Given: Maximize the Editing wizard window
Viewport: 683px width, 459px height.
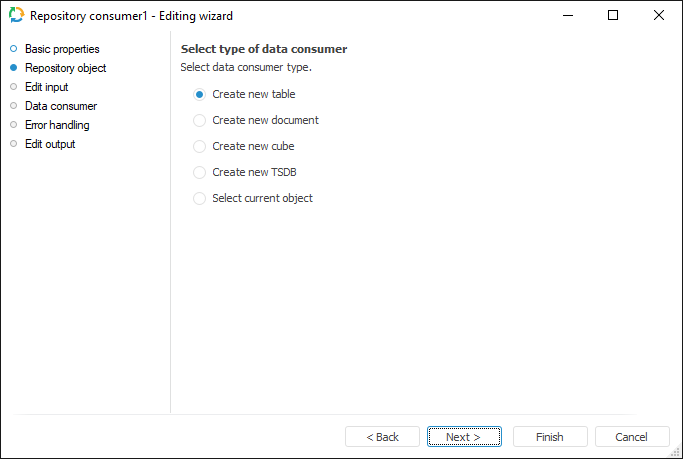Looking at the screenshot, I should pyautogui.click(x=613, y=16).
